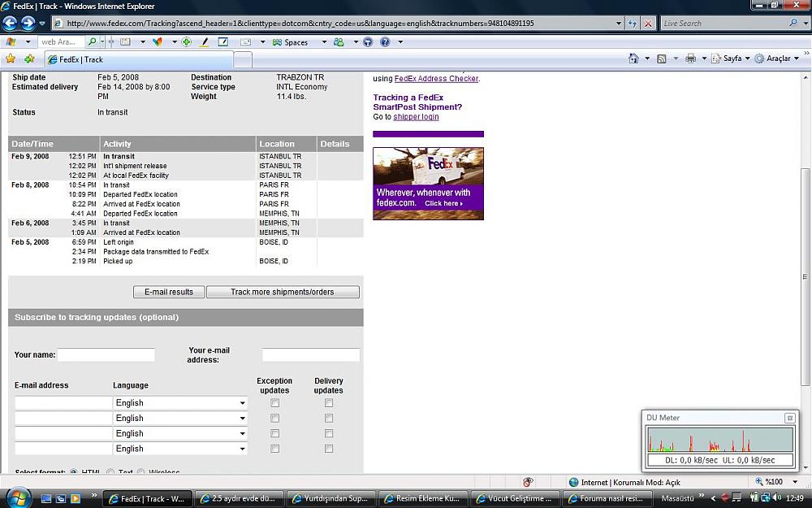Click the browser Forward arrow button
Screen dimensions: 812x508
point(28,23)
